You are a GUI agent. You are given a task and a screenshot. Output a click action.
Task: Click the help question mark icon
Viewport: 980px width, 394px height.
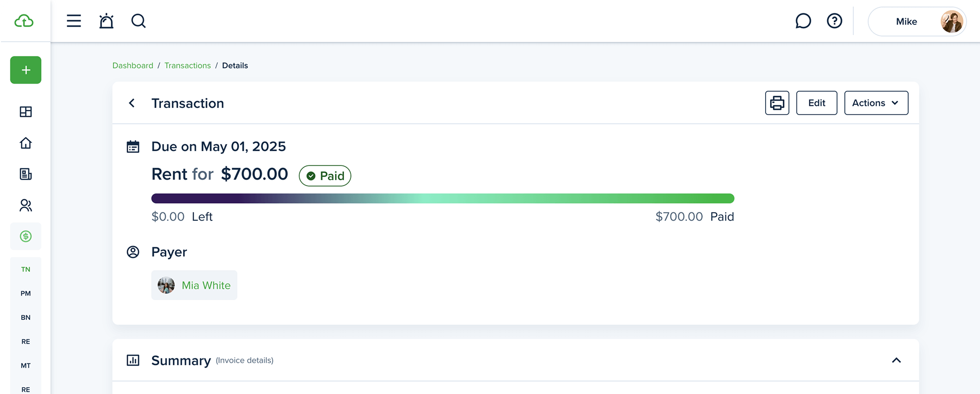pos(834,21)
